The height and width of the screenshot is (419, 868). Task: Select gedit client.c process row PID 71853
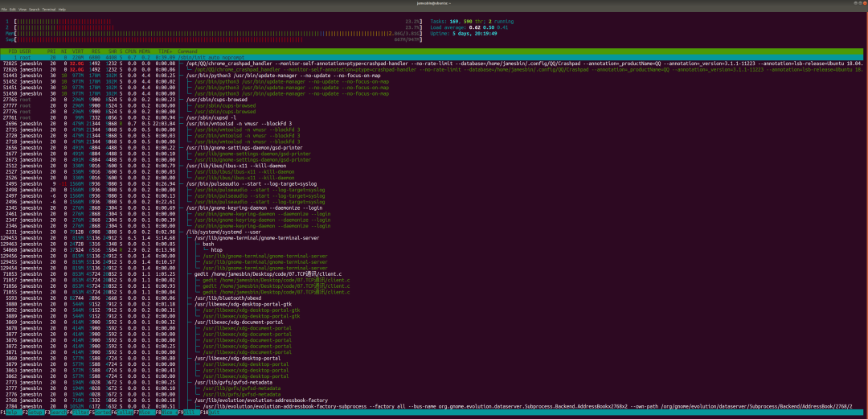(x=434, y=273)
